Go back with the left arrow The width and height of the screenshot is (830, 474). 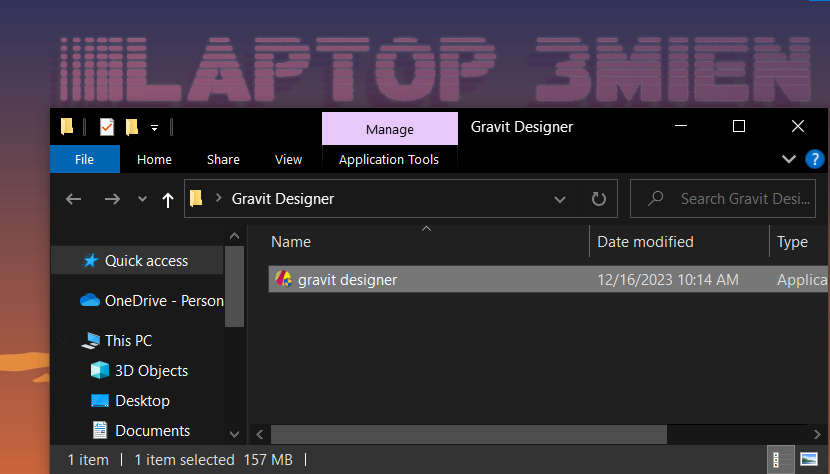[x=74, y=199]
